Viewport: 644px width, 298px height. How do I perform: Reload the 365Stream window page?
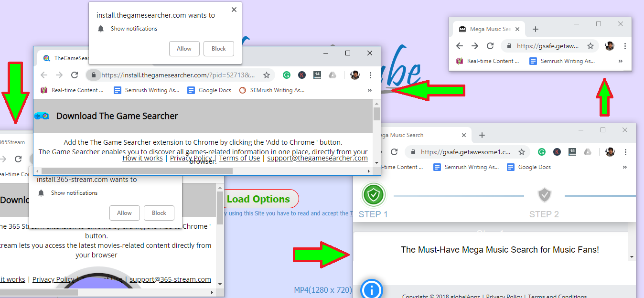[x=18, y=159]
